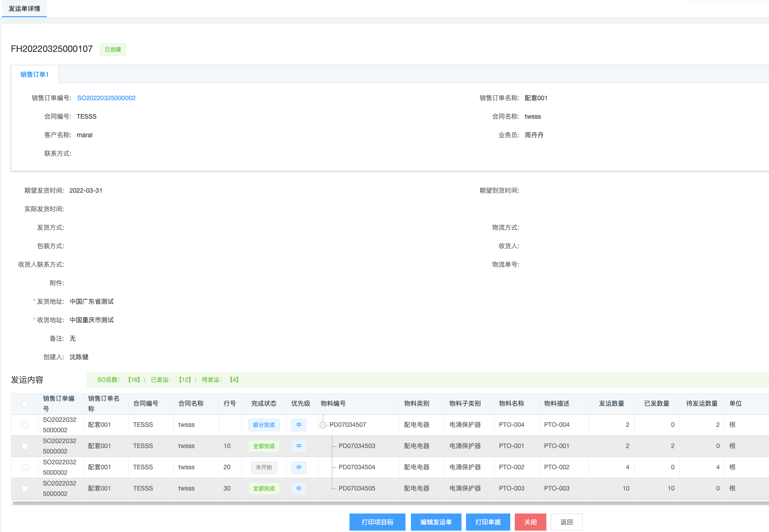The height and width of the screenshot is (532, 769).
Task: Click the 未开始 status tag
Action: (264, 467)
